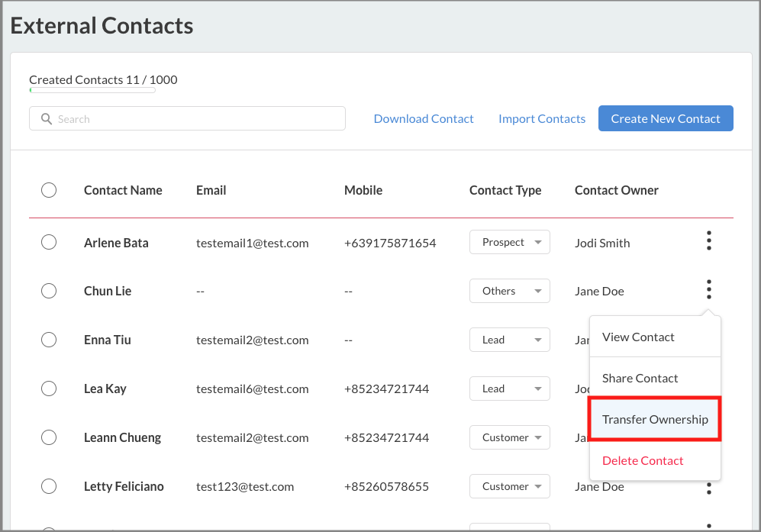Click the Contact Name column header
This screenshot has height=532, width=761.
[x=123, y=190]
